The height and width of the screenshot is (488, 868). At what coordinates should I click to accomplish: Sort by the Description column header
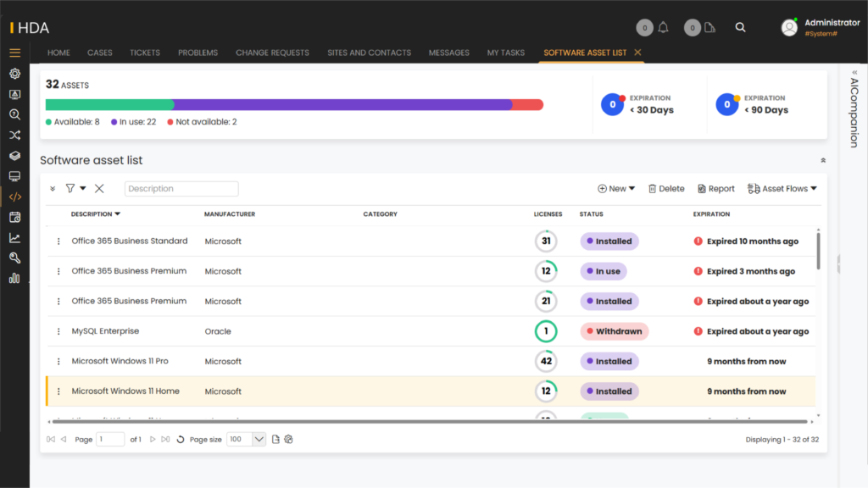[x=95, y=214]
